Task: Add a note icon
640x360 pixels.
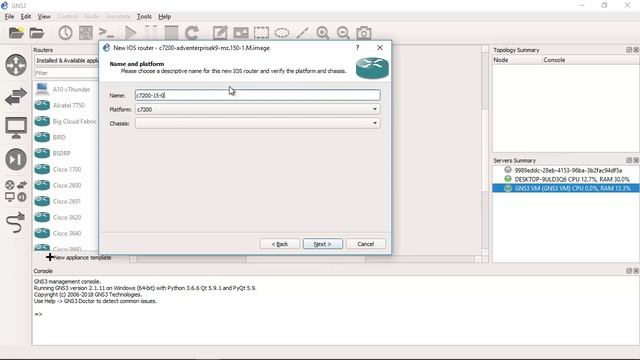Action: (220, 33)
